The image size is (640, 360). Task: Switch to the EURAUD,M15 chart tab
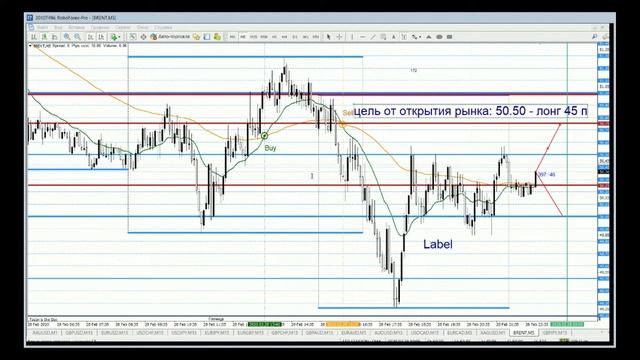[354, 333]
